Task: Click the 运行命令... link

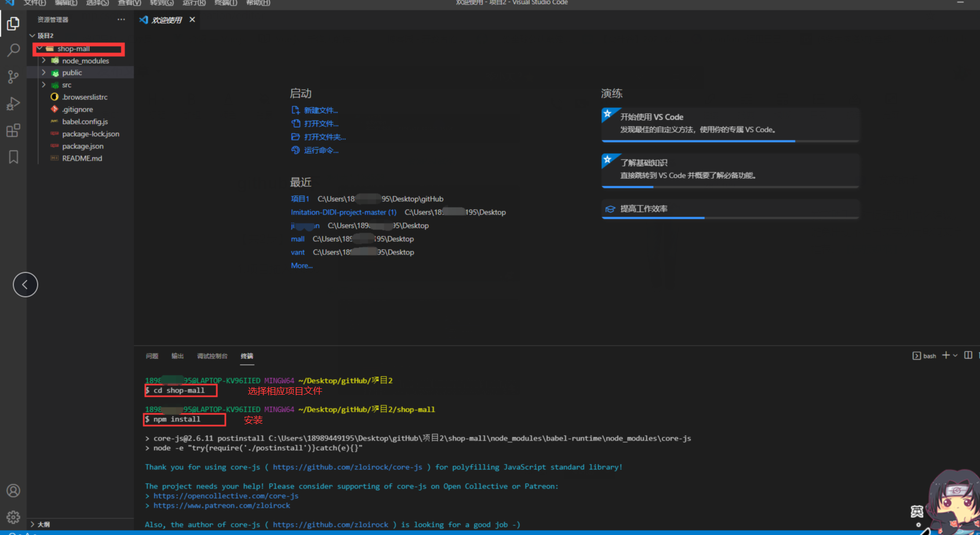Action: (x=321, y=150)
